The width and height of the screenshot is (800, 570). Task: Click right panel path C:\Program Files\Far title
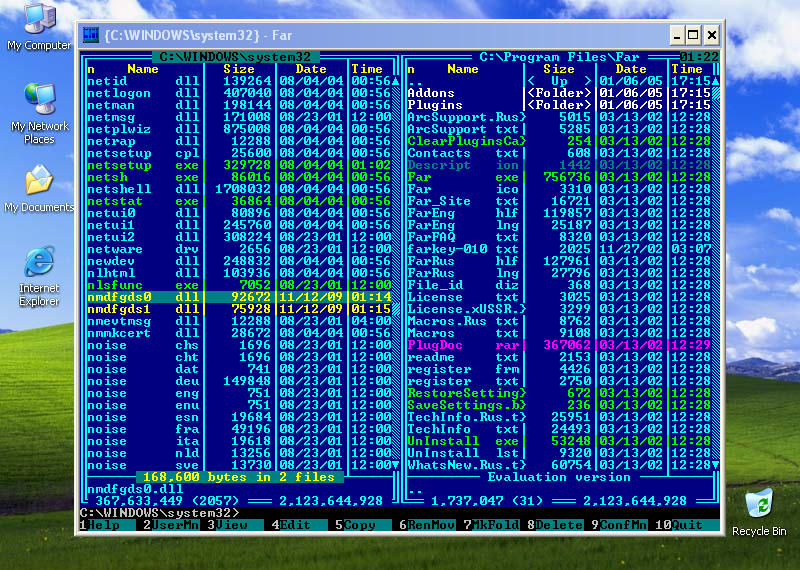click(559, 57)
